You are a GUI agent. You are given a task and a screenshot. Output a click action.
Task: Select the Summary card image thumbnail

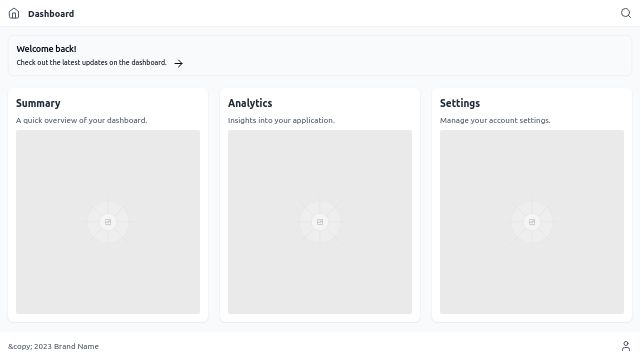[108, 222]
